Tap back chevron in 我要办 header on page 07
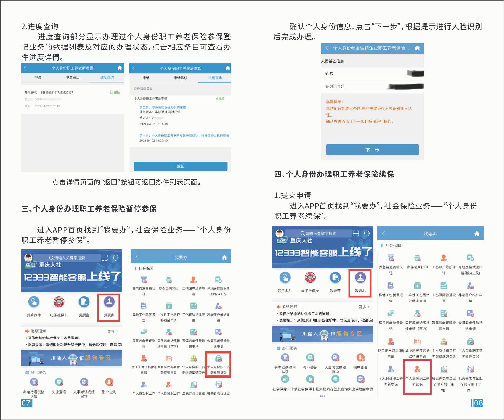Screen dimensions: 504x420 point(137,257)
